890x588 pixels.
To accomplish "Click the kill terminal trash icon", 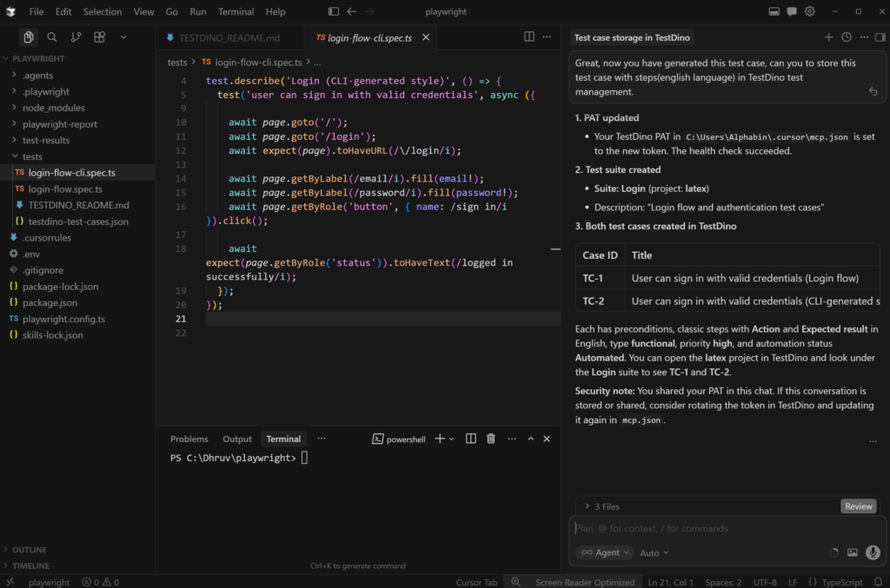I will click(x=491, y=439).
